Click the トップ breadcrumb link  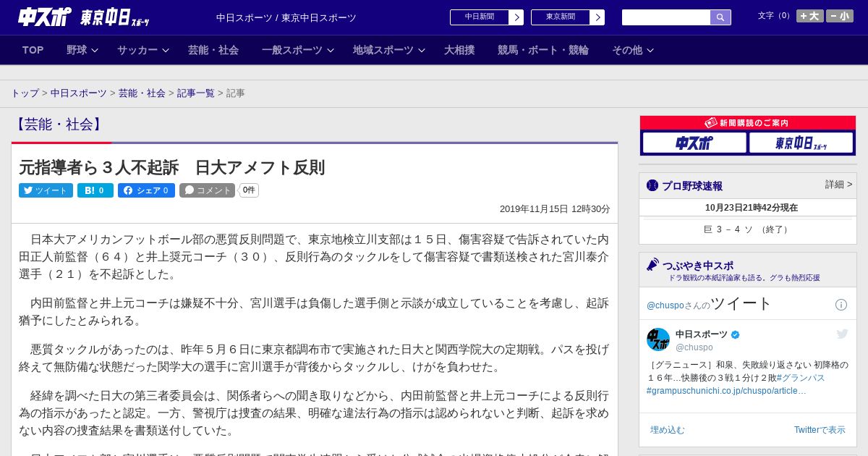[x=25, y=93]
